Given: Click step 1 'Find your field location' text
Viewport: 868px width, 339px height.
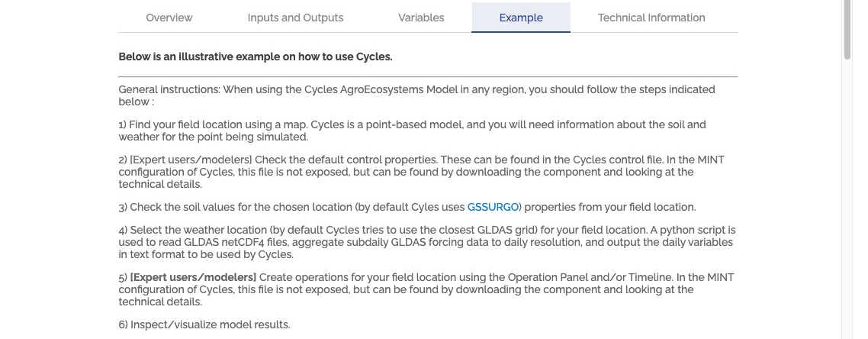Looking at the screenshot, I should click(x=412, y=131).
